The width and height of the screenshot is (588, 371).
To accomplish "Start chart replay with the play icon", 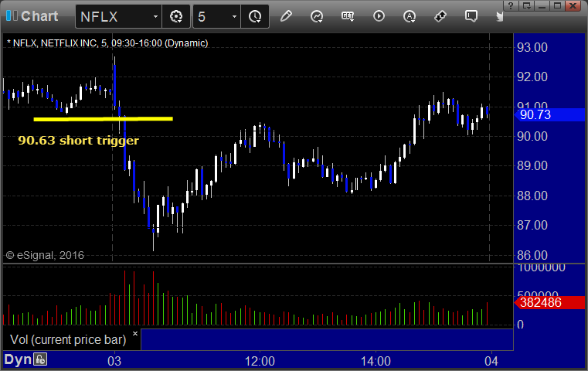I will pyautogui.click(x=379, y=16).
